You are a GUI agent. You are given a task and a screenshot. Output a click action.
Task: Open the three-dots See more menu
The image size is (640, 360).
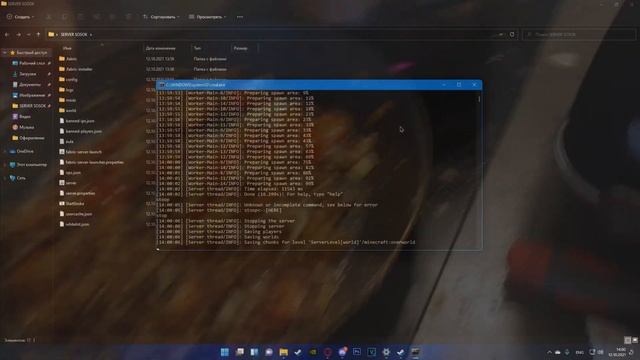[240, 17]
